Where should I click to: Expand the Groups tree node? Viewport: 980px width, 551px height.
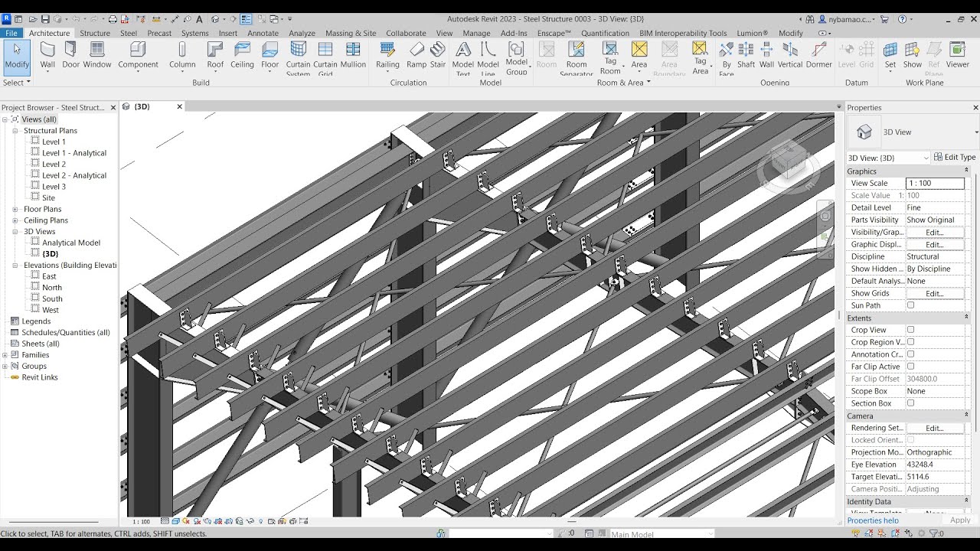[x=5, y=367]
